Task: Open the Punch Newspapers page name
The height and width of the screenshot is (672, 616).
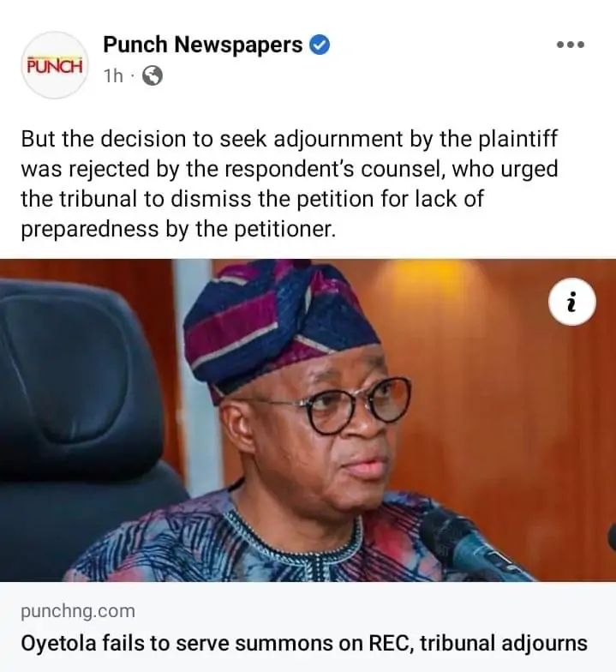Action: coord(203,45)
